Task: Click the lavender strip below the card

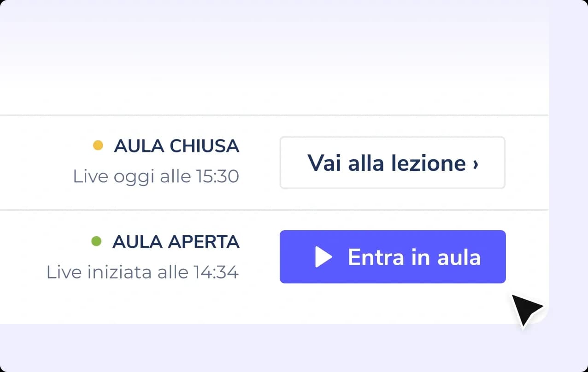Action: [x=276, y=348]
